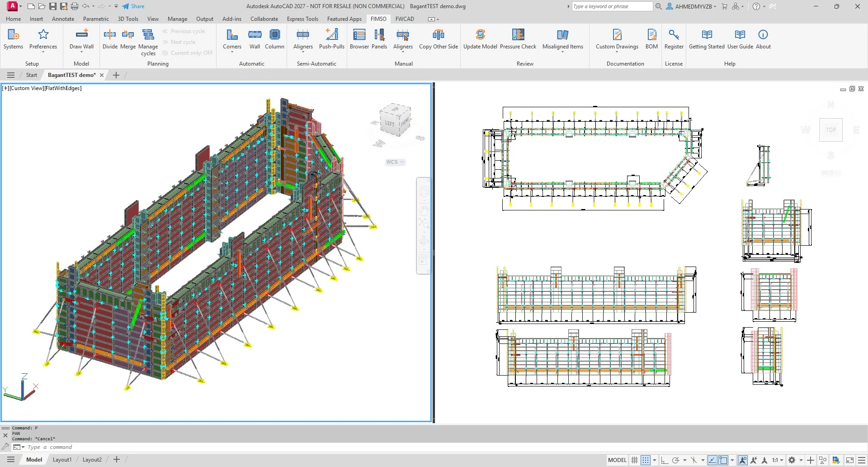
Task: Click the MODEL space button
Action: (617, 460)
